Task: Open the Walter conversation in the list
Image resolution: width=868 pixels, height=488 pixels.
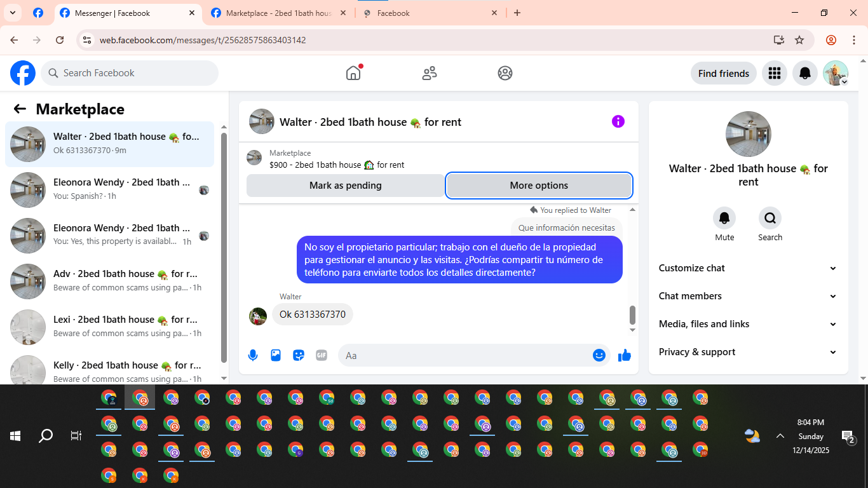Action: pos(109,144)
